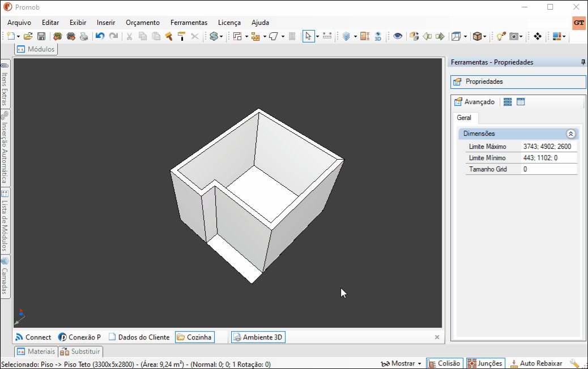Screen dimensions: 588x369
Task: Open dropdown arrow beside the selection tool
Action: [x=317, y=37]
